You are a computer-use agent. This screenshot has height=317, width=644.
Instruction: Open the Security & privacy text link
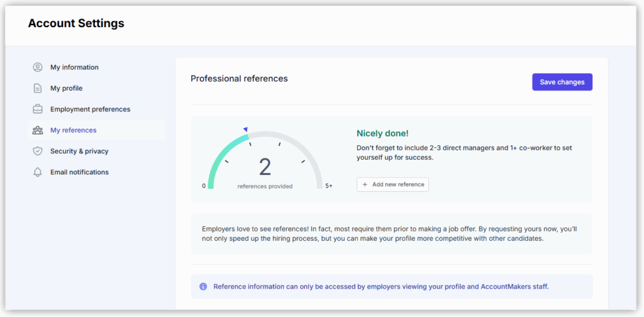[x=79, y=151]
